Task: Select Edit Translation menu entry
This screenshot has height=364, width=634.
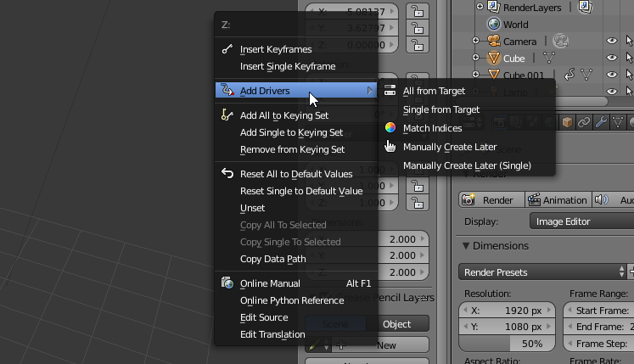Action: coord(272,334)
